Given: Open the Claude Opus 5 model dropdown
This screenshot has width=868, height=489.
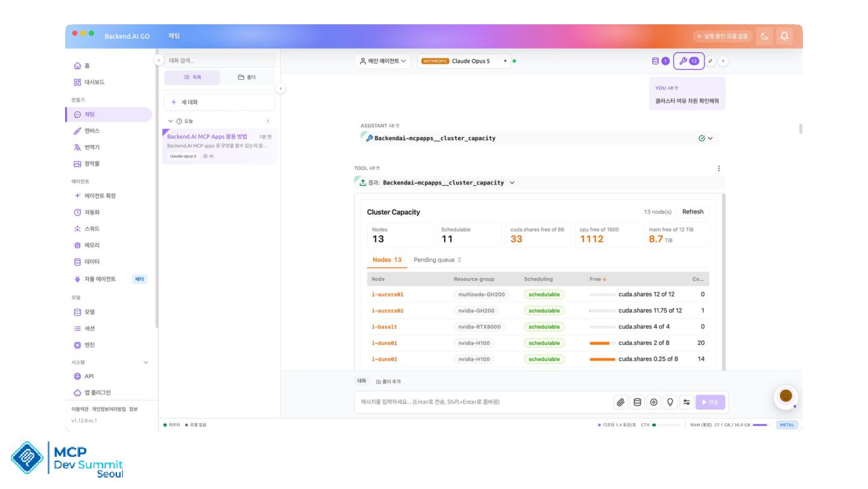Looking at the screenshot, I should pyautogui.click(x=464, y=61).
